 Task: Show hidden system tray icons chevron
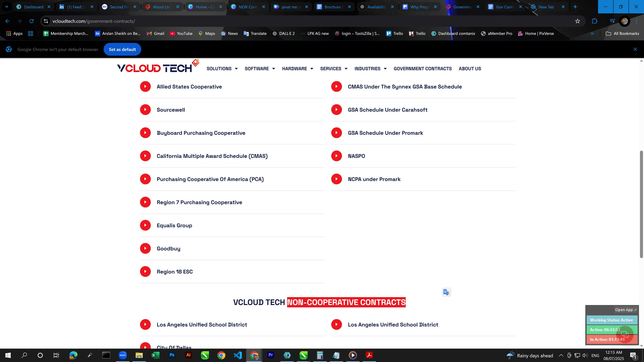click(561, 355)
